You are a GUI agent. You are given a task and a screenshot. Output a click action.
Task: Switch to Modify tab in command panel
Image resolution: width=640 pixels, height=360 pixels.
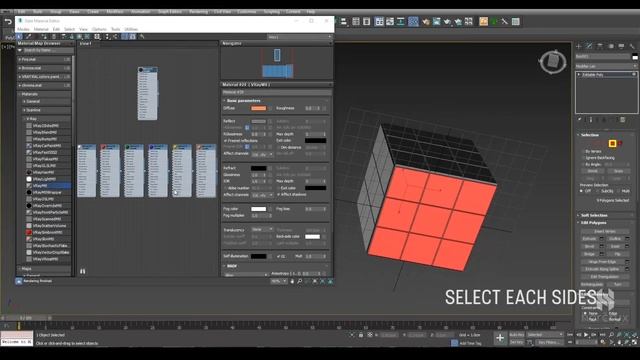tap(589, 46)
